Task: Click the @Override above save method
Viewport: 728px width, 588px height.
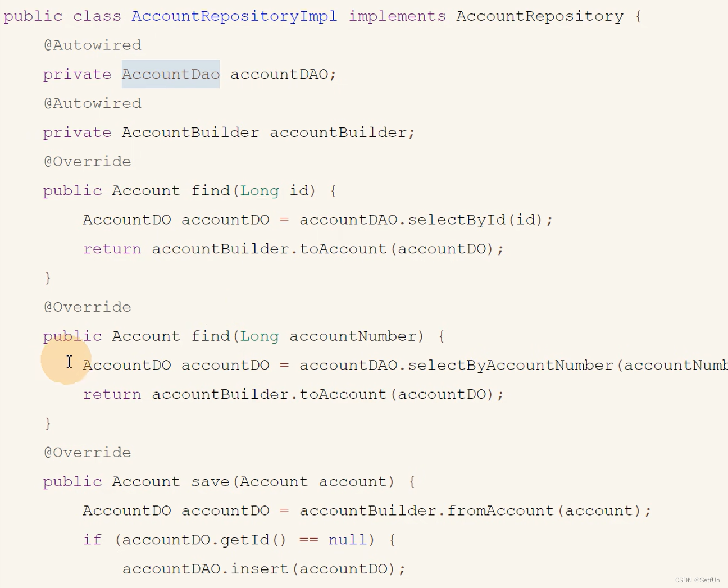Action: point(88,453)
